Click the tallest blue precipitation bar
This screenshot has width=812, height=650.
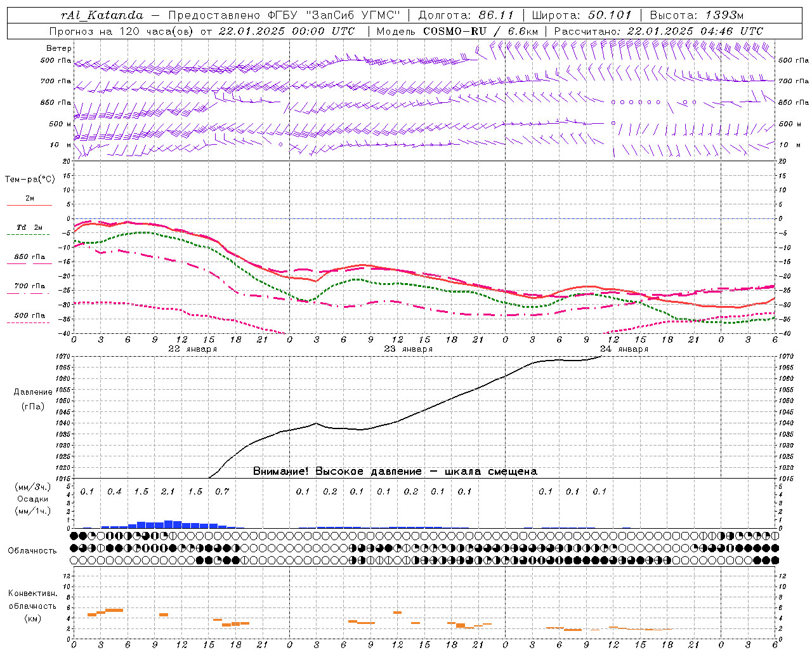[168, 524]
